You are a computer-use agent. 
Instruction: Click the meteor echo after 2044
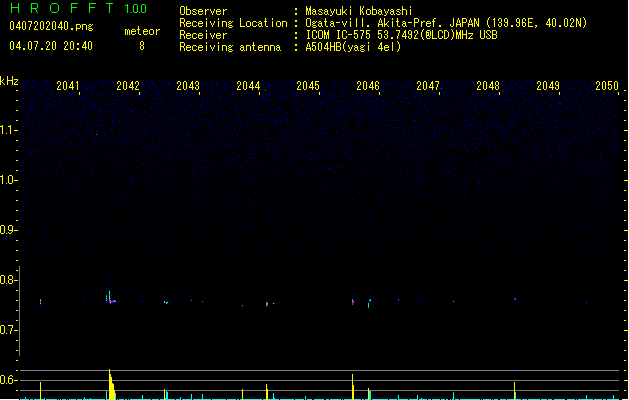pyautogui.click(x=267, y=304)
